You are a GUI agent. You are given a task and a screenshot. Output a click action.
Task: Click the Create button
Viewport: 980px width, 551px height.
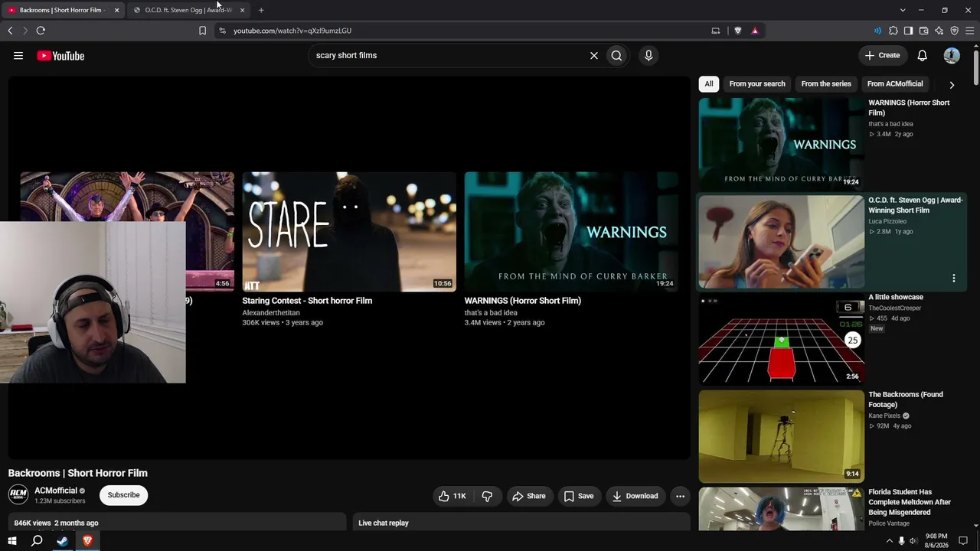tap(882, 56)
